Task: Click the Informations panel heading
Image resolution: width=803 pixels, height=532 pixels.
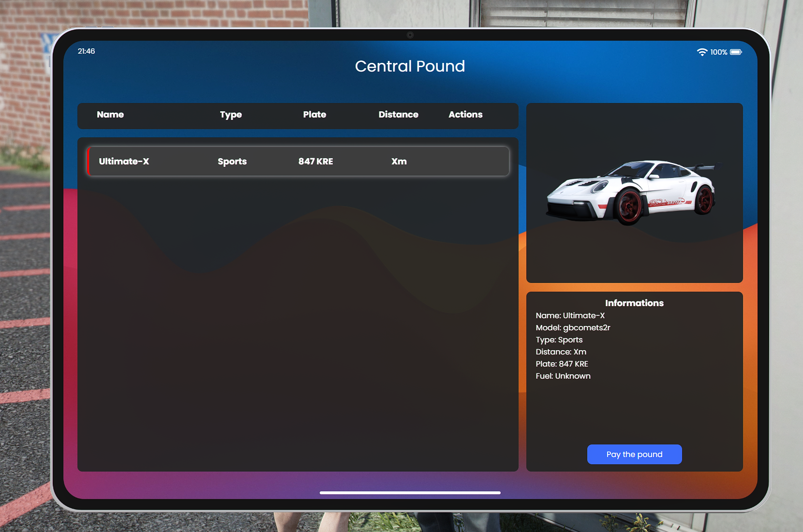Action: coord(634,303)
